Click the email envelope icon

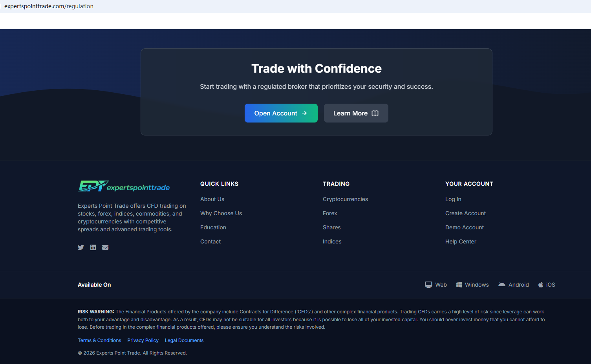pyautogui.click(x=105, y=247)
